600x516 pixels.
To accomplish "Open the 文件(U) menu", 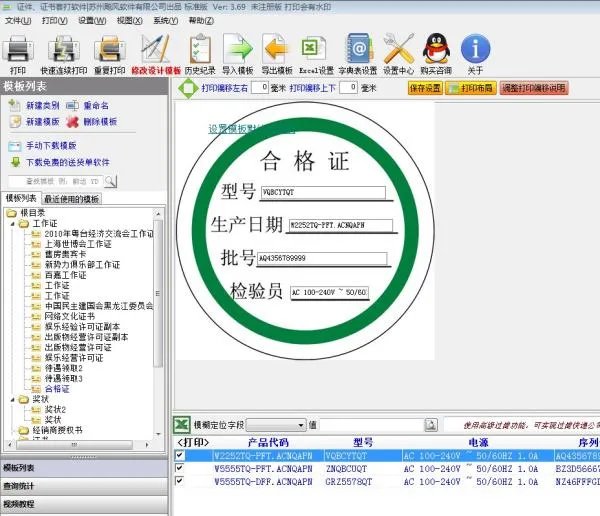I will tap(18, 21).
